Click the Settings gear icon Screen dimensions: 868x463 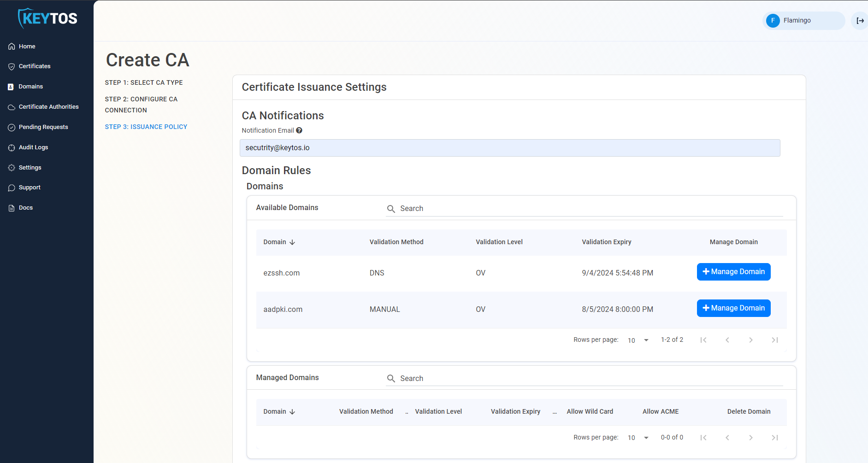click(x=12, y=168)
